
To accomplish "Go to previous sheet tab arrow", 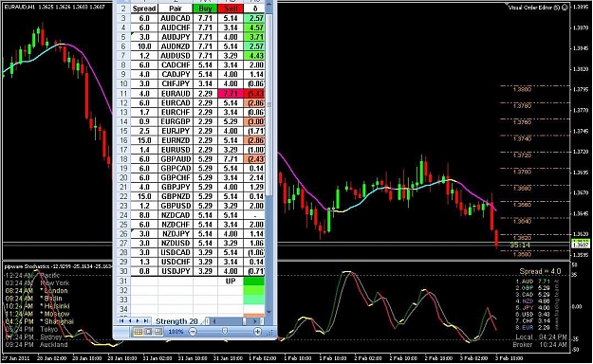I will tap(130, 321).
